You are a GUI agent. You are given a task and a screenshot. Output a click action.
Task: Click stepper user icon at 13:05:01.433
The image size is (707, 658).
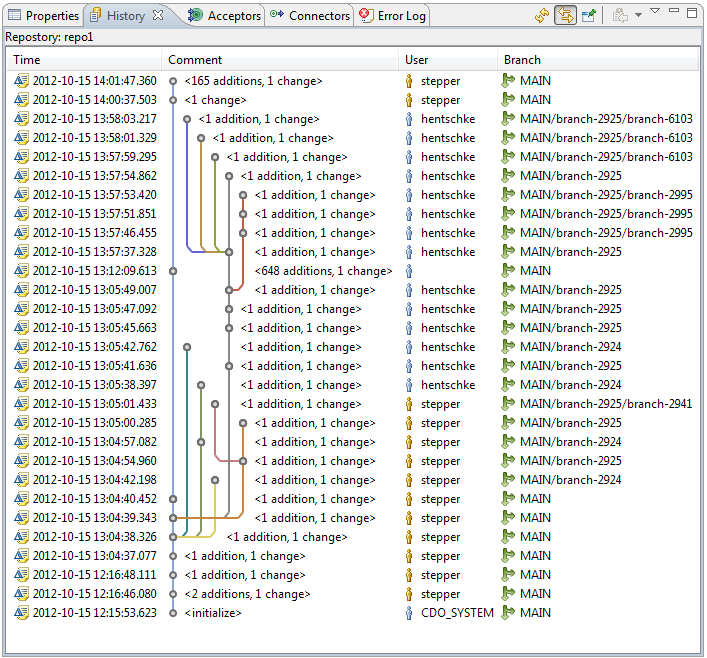409,404
